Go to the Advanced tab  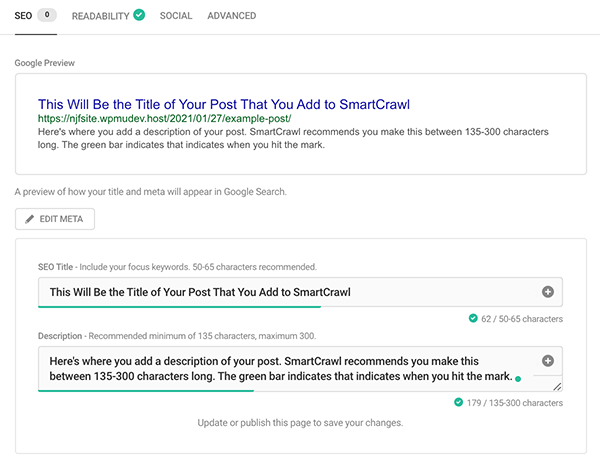[231, 16]
